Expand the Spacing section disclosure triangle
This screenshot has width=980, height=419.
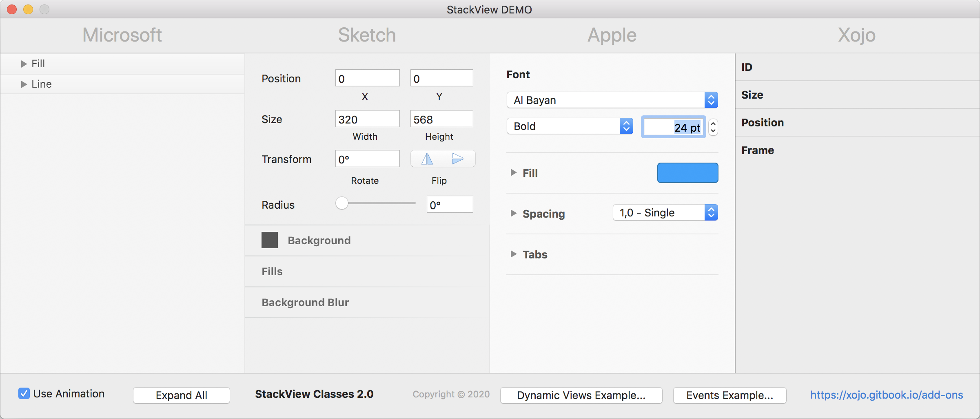[514, 214]
